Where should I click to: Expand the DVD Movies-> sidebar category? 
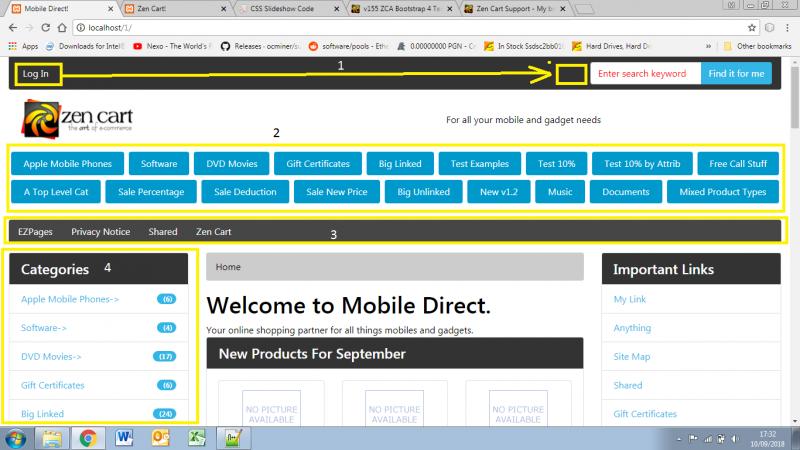51,356
